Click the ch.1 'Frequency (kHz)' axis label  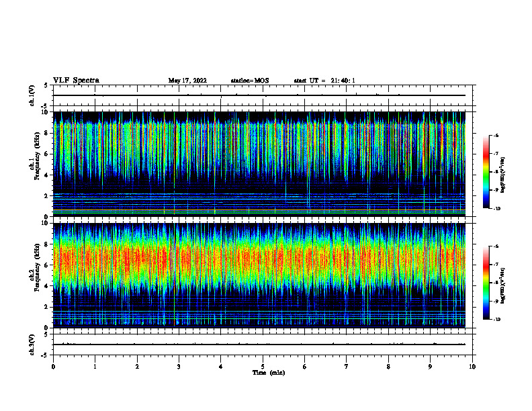click(x=37, y=156)
